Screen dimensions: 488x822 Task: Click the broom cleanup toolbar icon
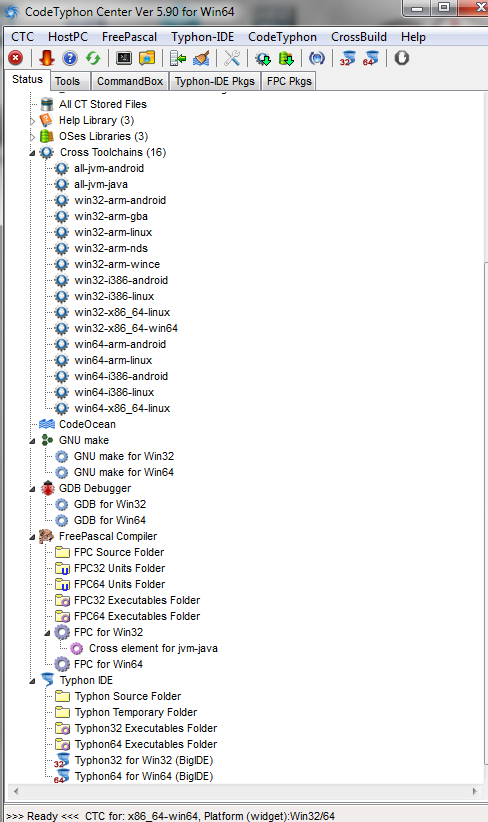coord(201,58)
